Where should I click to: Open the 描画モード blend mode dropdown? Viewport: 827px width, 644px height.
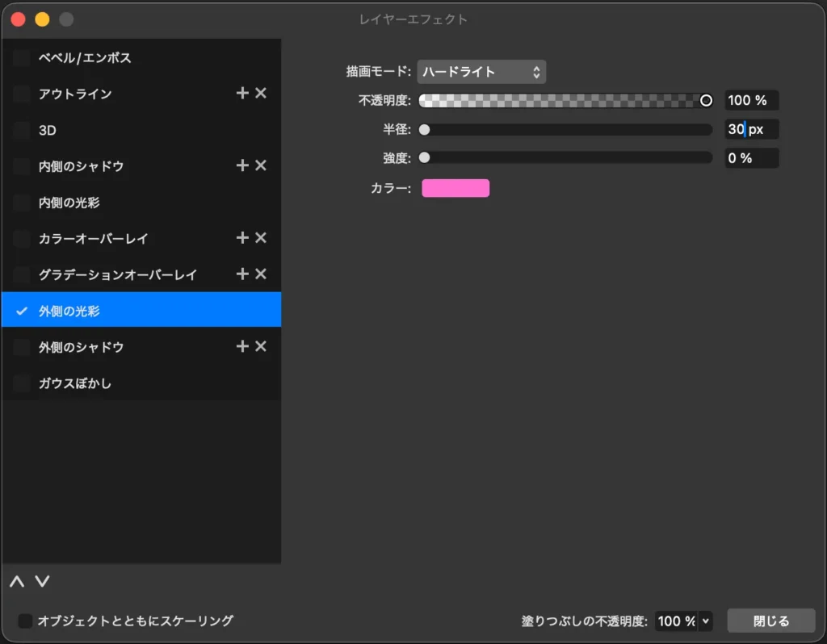(481, 72)
